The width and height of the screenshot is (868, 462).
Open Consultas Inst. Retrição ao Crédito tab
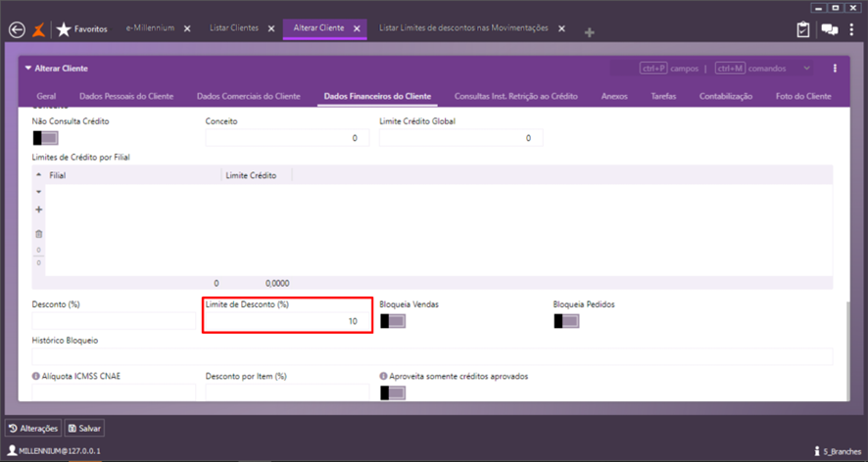click(x=516, y=96)
